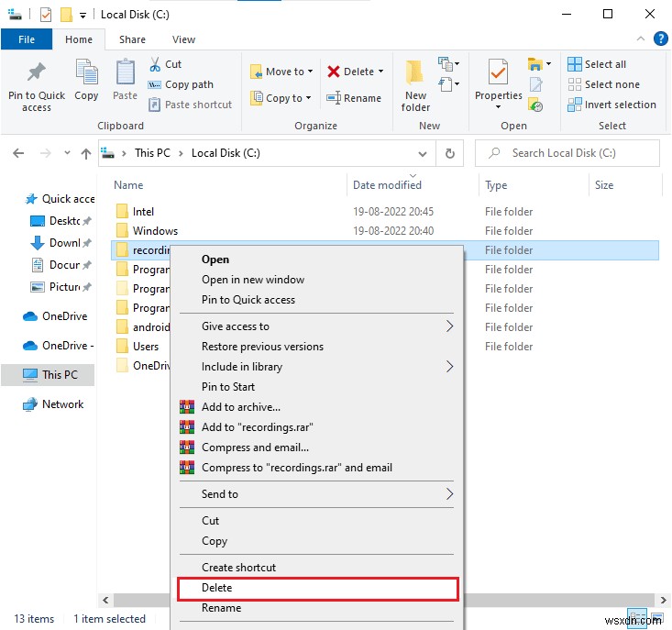The width and height of the screenshot is (672, 630).
Task: Click Invert selection in the ribbon
Action: 611,105
